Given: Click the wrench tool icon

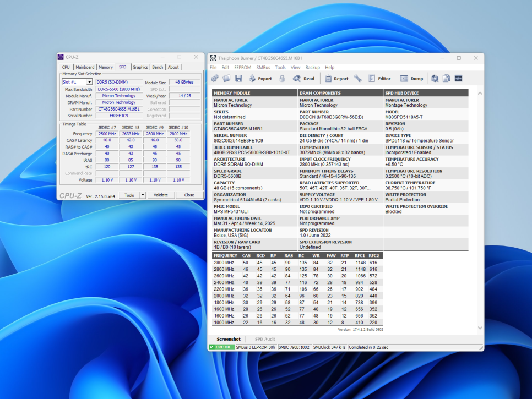Looking at the screenshot, I should click(358, 78).
